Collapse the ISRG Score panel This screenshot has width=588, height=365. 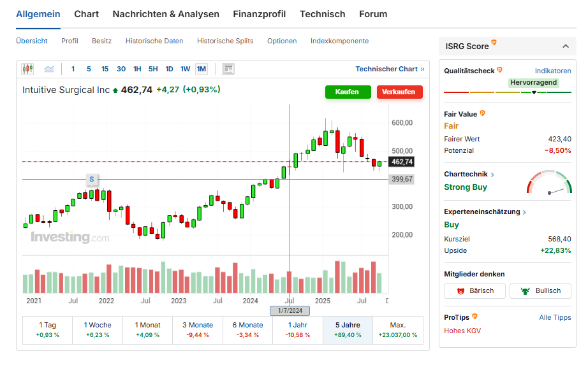tap(564, 46)
